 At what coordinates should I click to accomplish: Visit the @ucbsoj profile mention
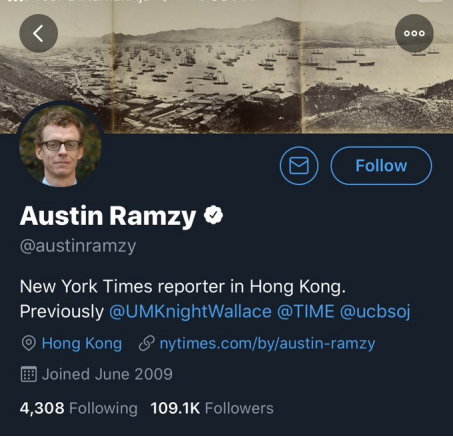pyautogui.click(x=375, y=312)
